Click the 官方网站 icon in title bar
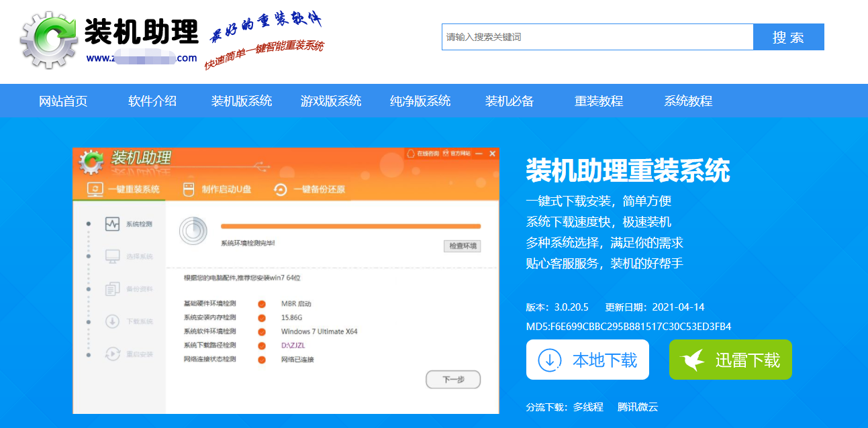 (x=445, y=154)
